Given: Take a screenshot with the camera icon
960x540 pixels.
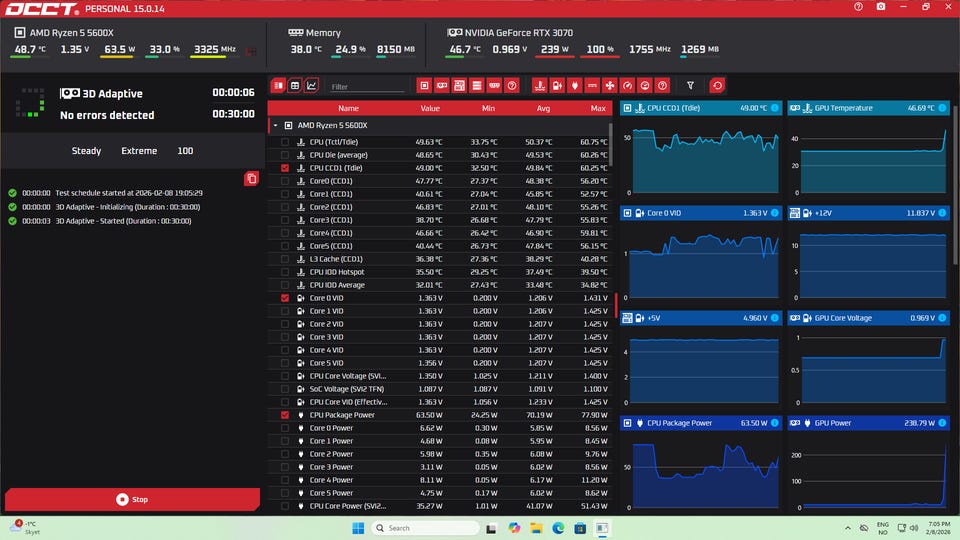Looking at the screenshot, I should (x=881, y=7).
